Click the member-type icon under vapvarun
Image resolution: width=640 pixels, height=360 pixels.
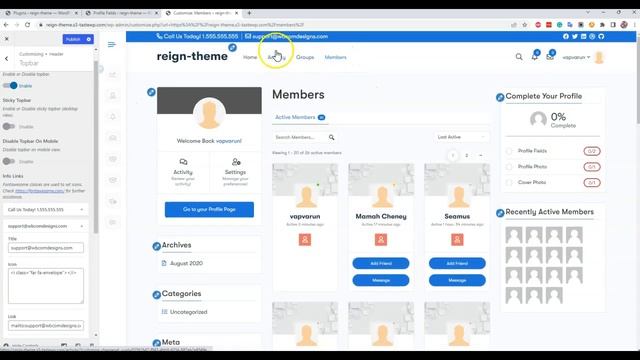point(305,240)
